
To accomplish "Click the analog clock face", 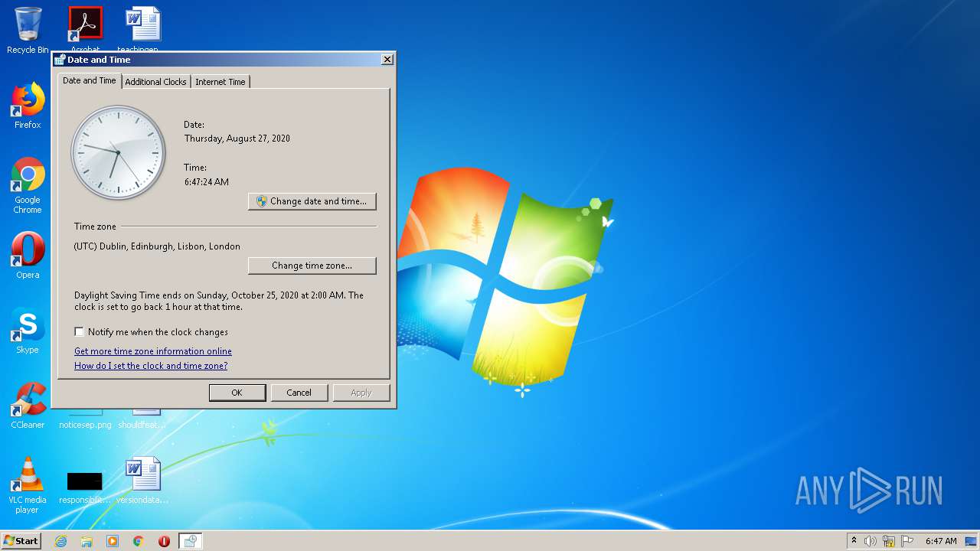I will point(119,152).
